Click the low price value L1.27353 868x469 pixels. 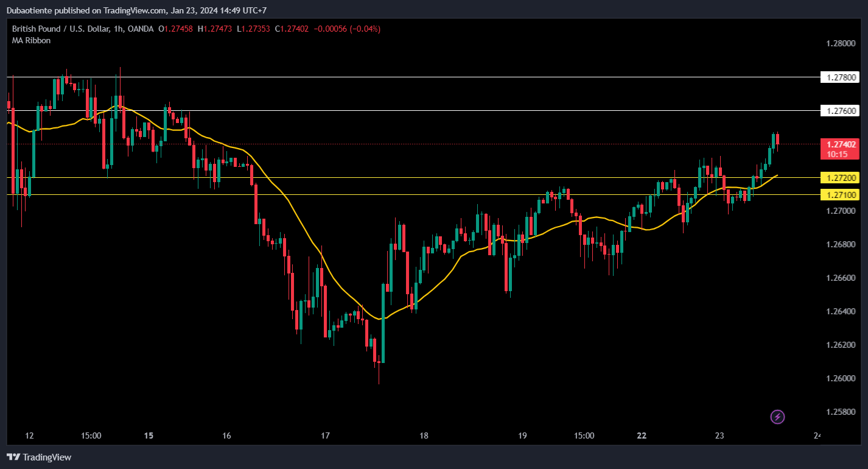click(x=254, y=29)
